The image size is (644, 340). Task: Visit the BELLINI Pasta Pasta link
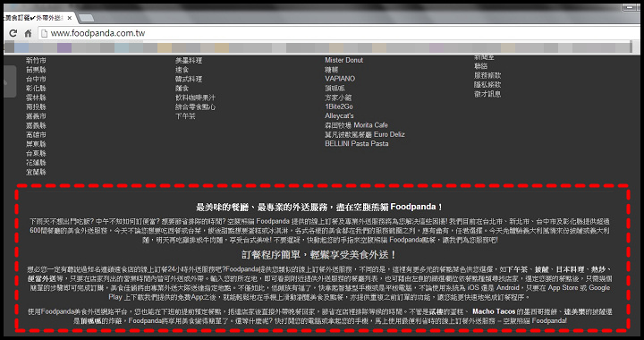click(357, 143)
